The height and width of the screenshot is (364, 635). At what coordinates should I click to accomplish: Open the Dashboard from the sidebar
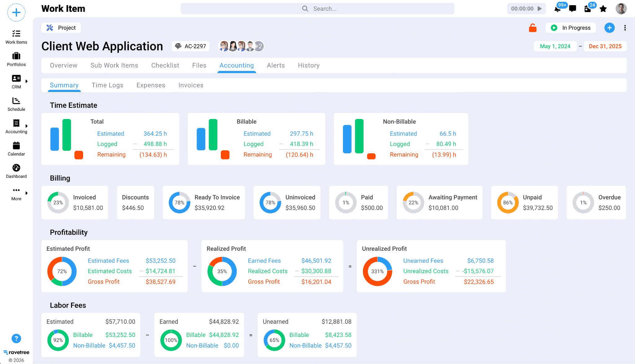click(x=16, y=171)
